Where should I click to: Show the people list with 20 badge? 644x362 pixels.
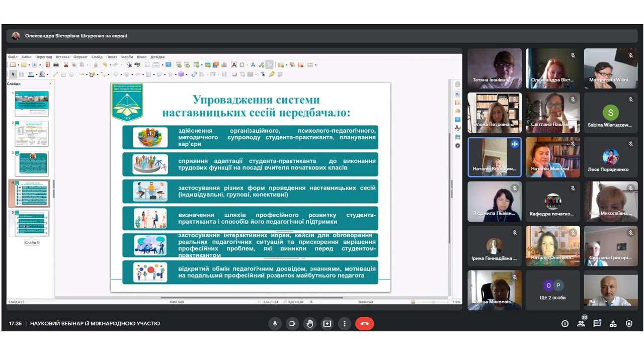click(581, 324)
